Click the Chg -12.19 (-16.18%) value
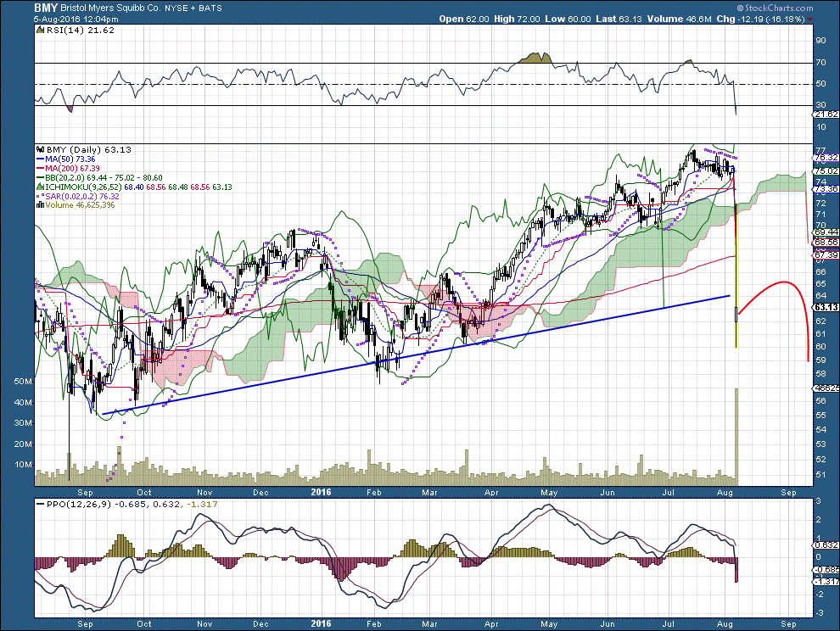840x631 pixels. point(760,19)
